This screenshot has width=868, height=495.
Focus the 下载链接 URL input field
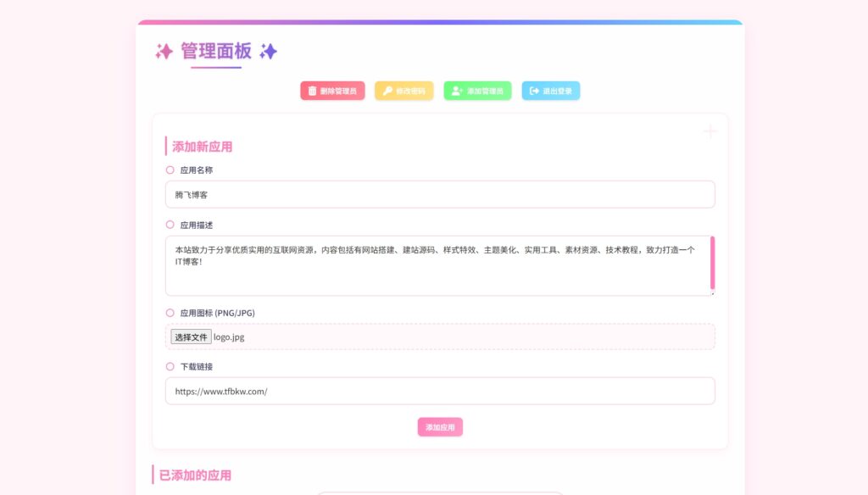pos(440,391)
